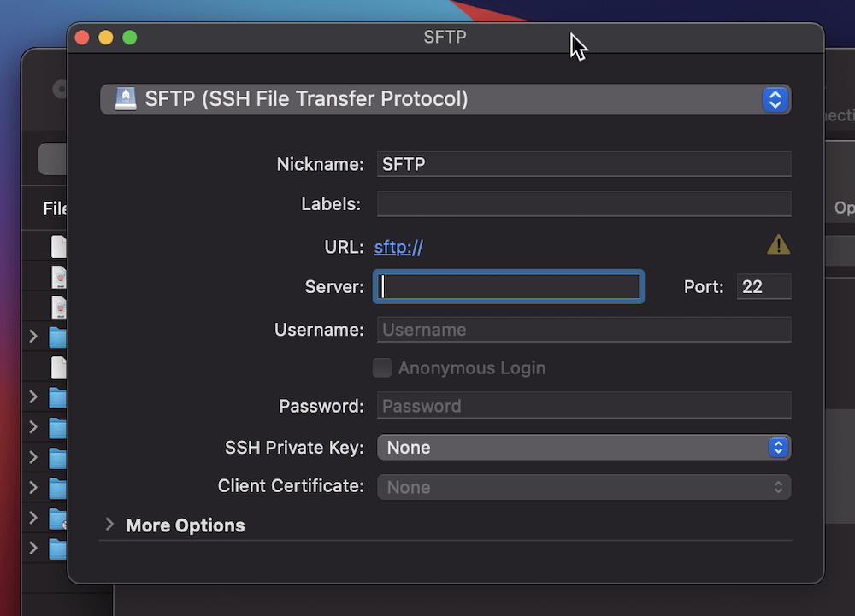Open the SSH Private Key dropdown
Image resolution: width=855 pixels, height=616 pixels.
[x=583, y=447]
